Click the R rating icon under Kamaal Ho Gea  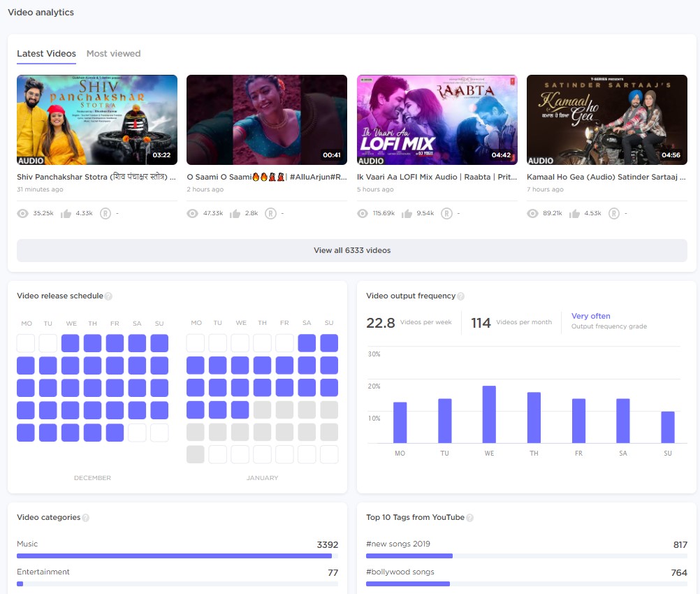613,214
